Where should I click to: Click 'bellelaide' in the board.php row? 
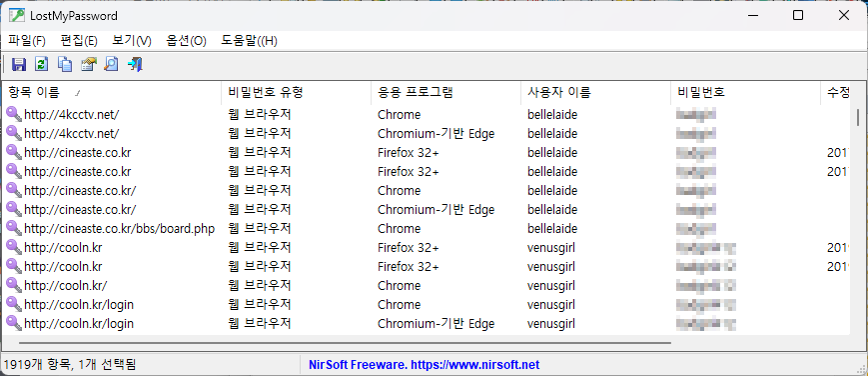[552, 228]
